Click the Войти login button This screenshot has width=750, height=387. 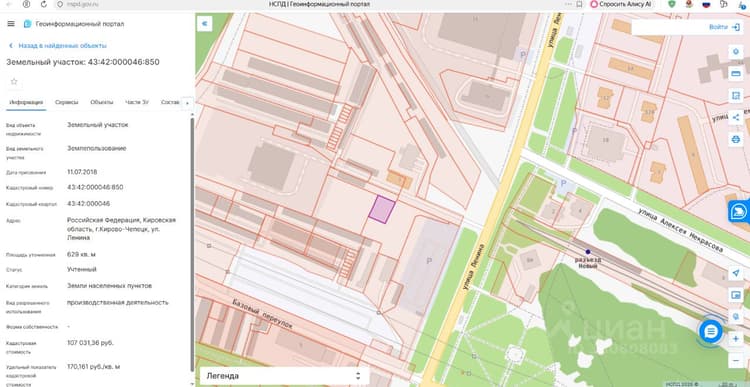point(724,27)
